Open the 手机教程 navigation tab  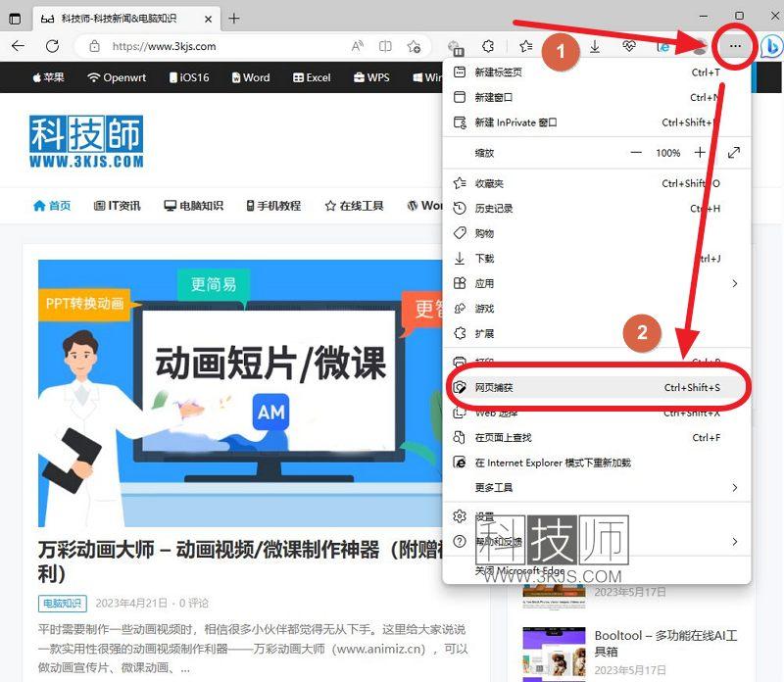[x=273, y=206]
